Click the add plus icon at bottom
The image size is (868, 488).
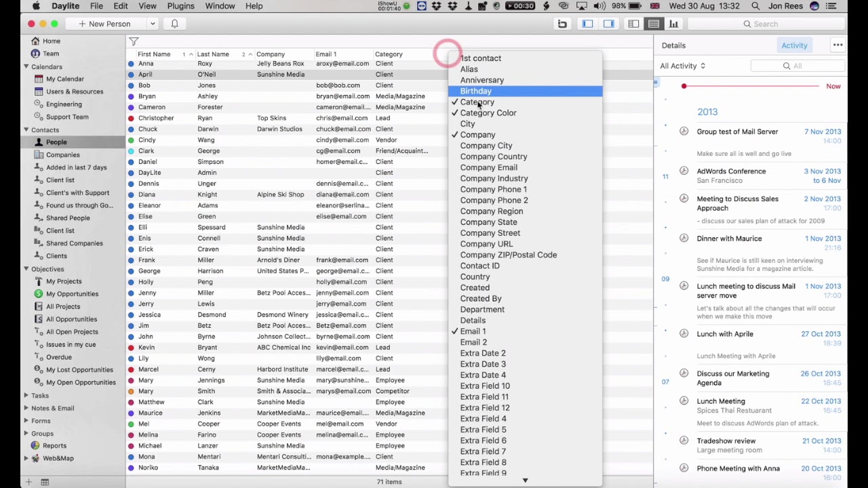pos(28,482)
